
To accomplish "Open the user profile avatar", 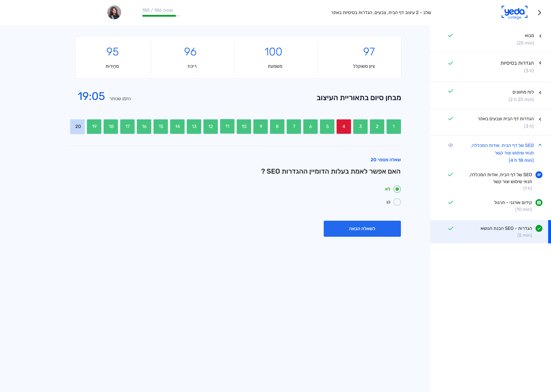I will click(114, 12).
